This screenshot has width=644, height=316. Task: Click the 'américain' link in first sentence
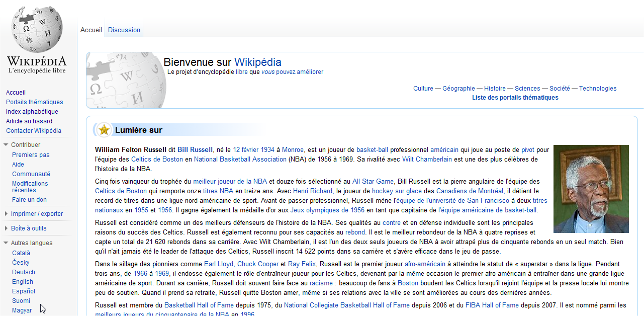click(444, 150)
